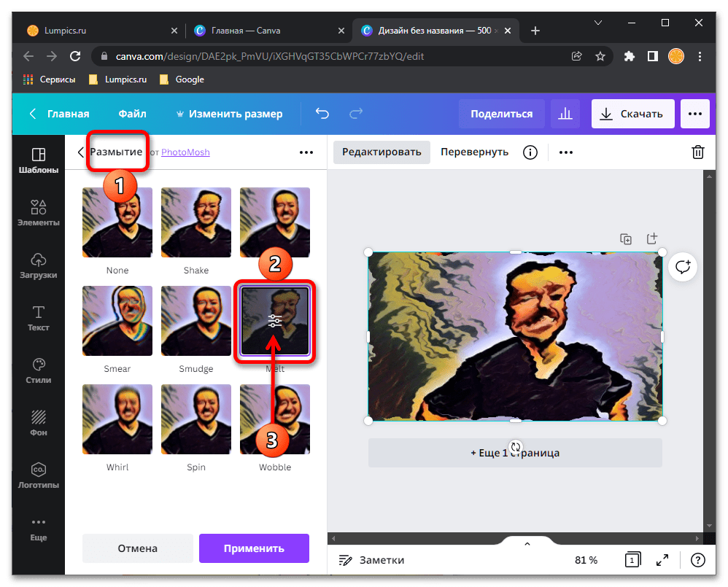Duplicate page icon above canvas
The width and height of the screenshot is (728, 587).
click(625, 238)
